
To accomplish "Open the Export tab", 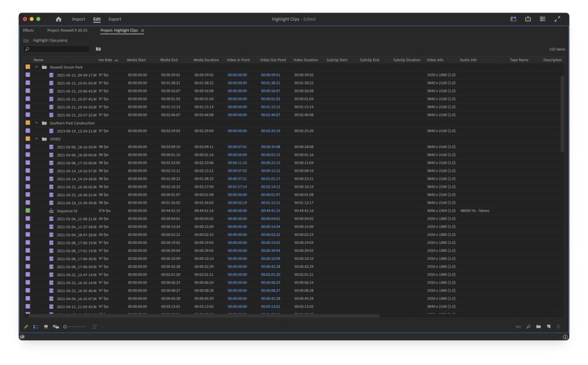I will click(x=115, y=19).
